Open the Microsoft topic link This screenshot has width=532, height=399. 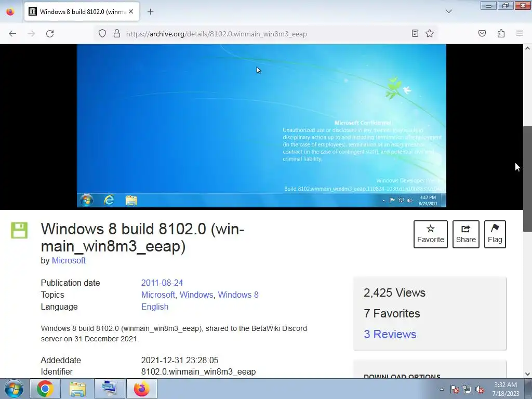158,295
